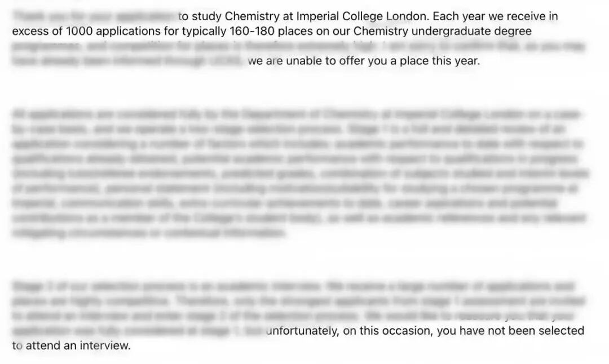Image resolution: width=609 pixels, height=364 pixels.
Task: Click the phrase "on this occasion"
Action: click(387, 331)
